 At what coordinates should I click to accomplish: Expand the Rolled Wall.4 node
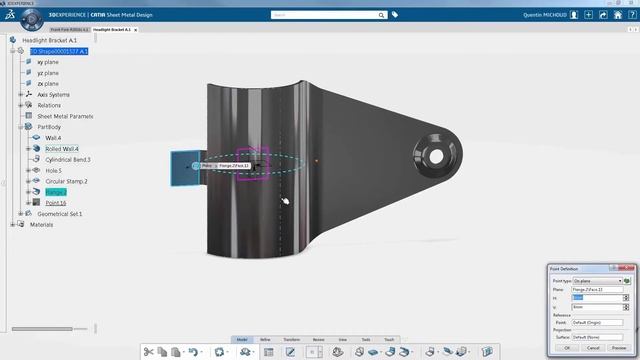(28, 149)
